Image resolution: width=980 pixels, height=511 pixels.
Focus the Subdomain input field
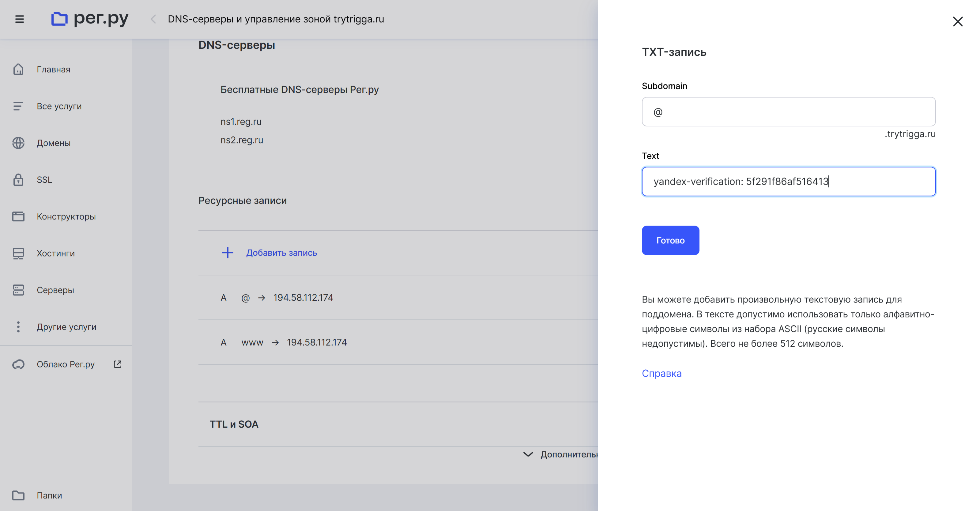pos(789,112)
